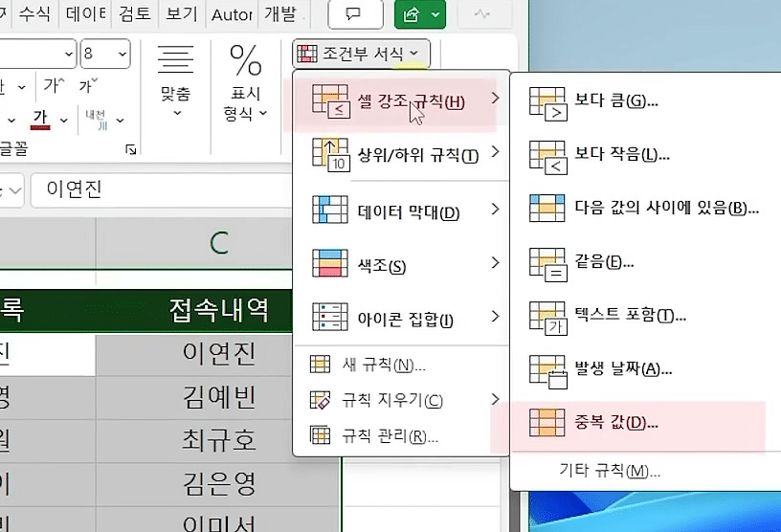Viewport: 781px width, 532px height.
Task: Open the 검토 ribbon tab
Action: (x=135, y=13)
